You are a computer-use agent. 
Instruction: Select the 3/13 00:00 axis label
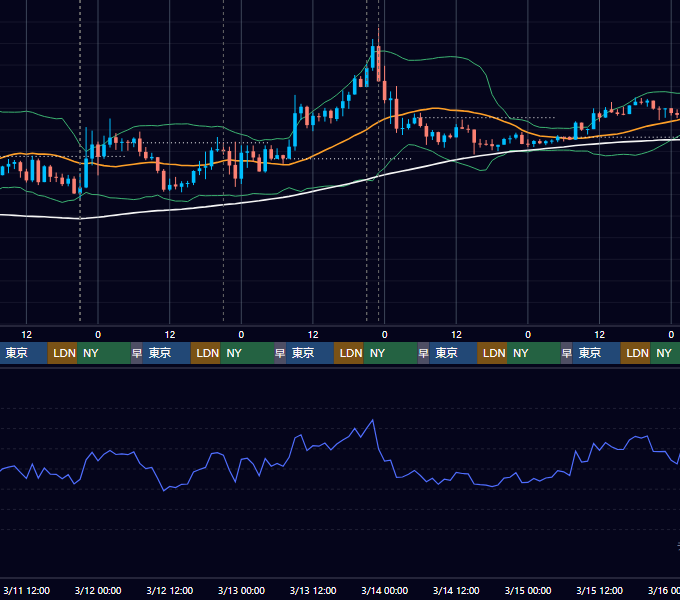(241, 590)
